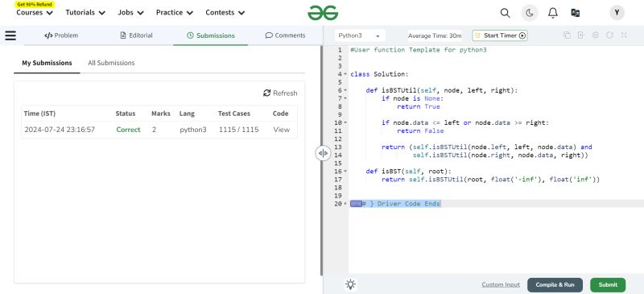644x294 pixels.
Task: Open user profile avatar Y
Action: pos(617,13)
